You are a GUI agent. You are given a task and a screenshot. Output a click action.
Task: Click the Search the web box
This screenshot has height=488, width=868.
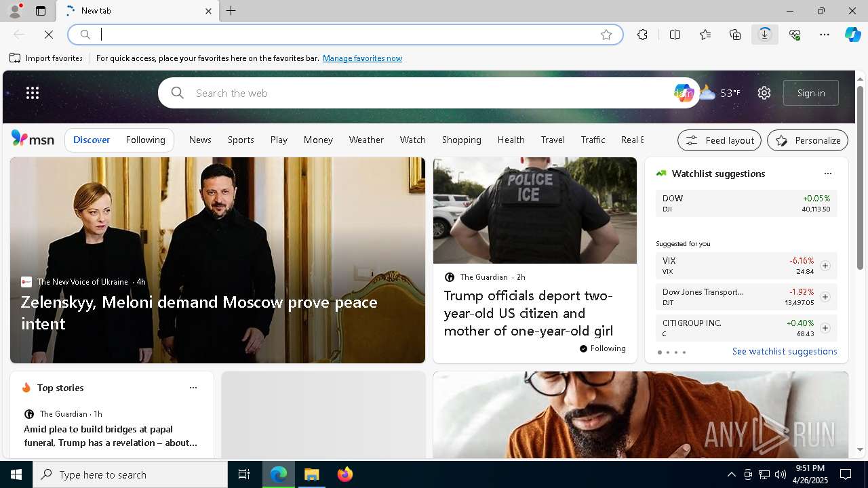(x=427, y=93)
